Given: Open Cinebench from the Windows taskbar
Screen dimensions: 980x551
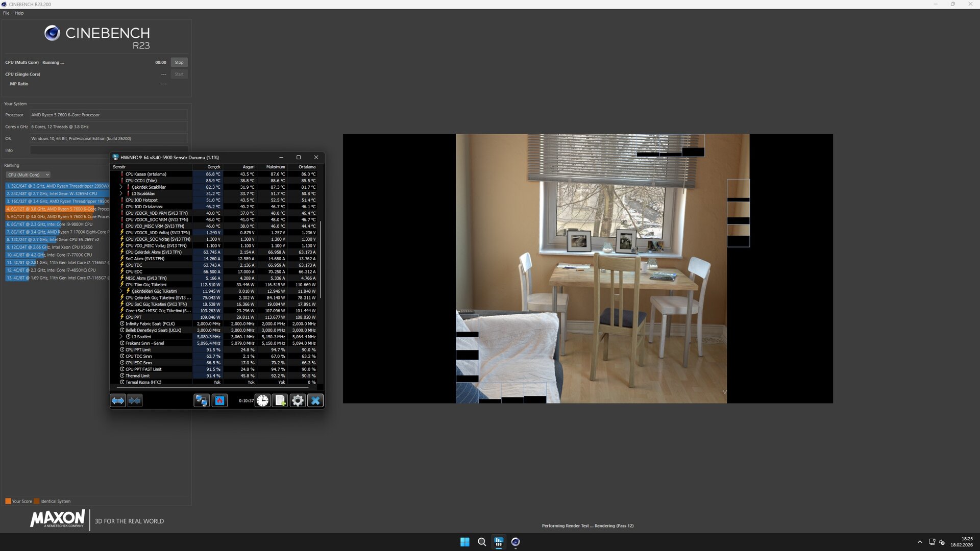Looking at the screenshot, I should (516, 542).
